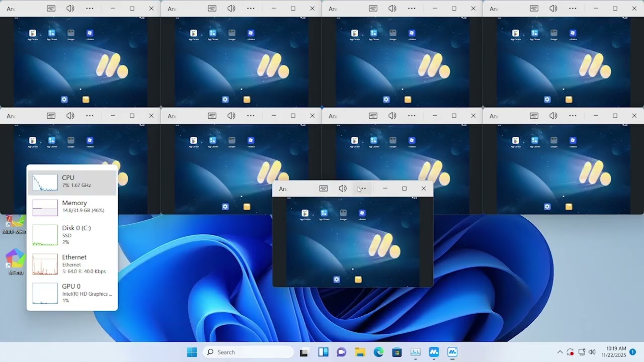Launch Roblox in the top-left emulator
Screen dimensions: 644x362
[x=90, y=35]
